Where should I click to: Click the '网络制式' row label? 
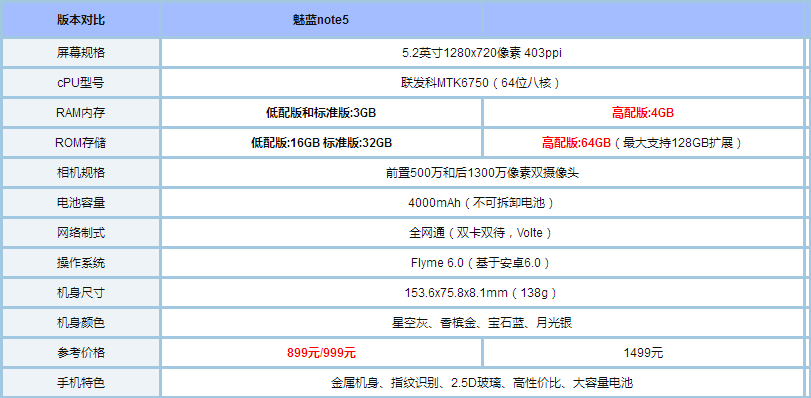(x=81, y=233)
